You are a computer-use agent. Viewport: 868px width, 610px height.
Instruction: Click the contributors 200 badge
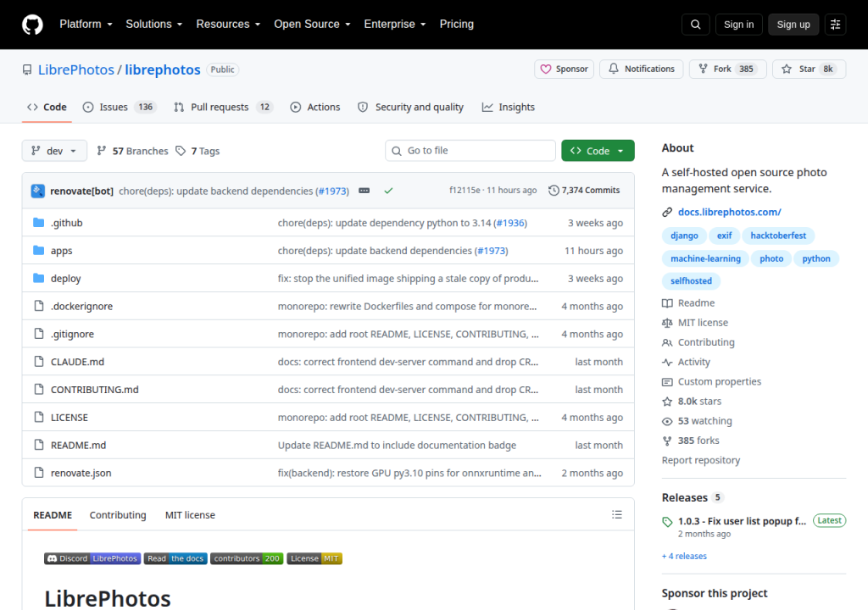(247, 558)
